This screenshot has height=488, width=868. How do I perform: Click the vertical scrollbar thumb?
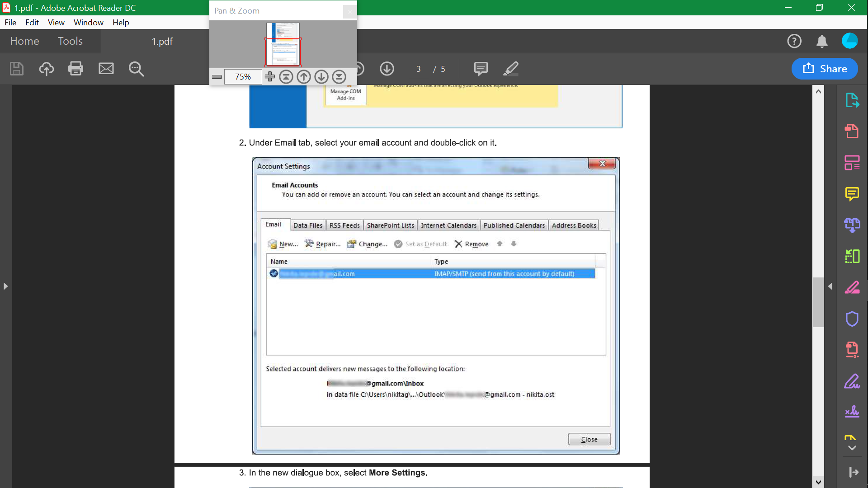(x=818, y=302)
